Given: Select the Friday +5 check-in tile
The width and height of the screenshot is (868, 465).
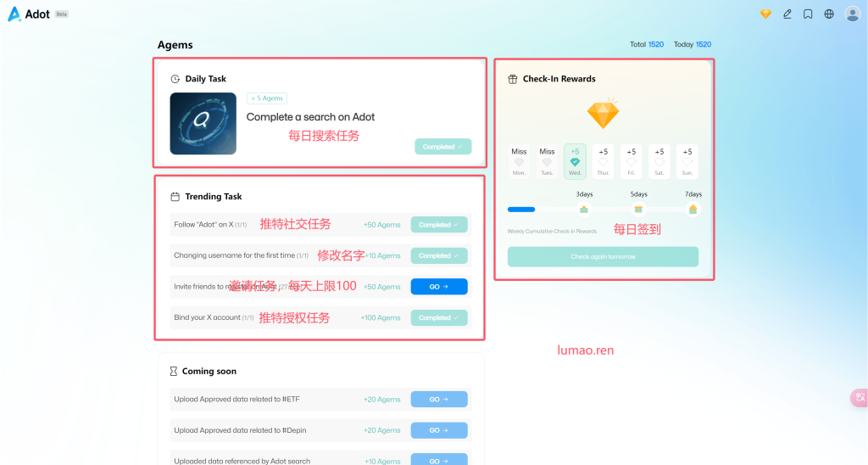Looking at the screenshot, I should point(631,161).
